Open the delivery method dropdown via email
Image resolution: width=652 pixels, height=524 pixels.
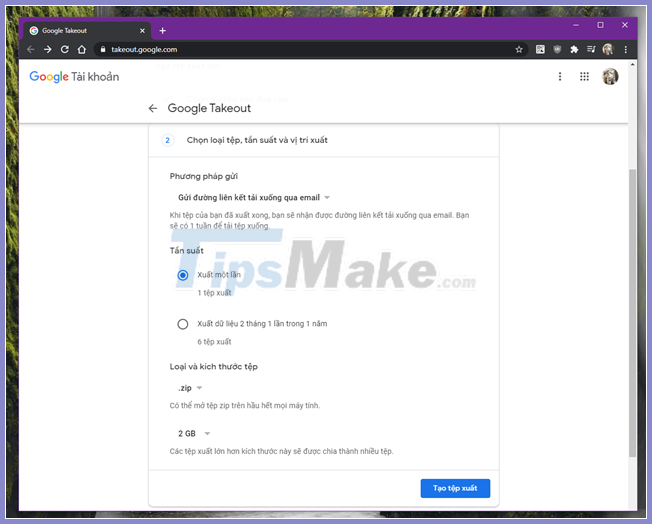(254, 198)
